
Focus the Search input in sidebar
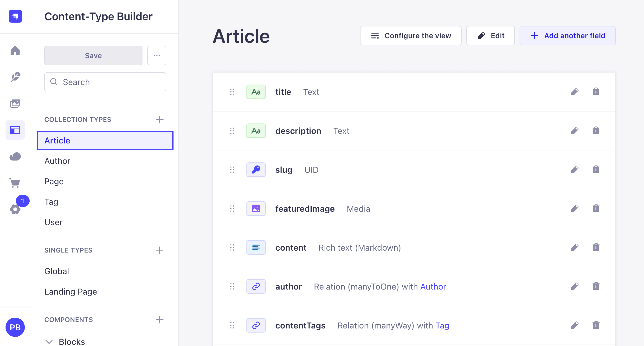pos(105,82)
